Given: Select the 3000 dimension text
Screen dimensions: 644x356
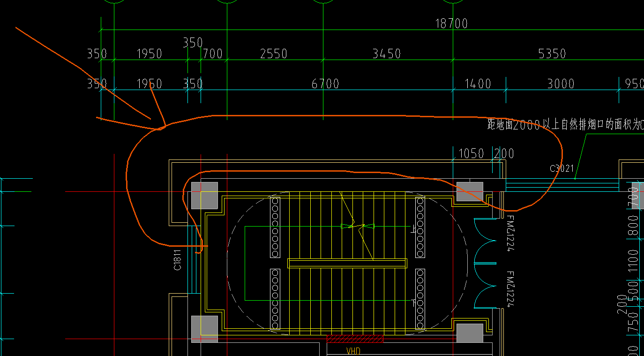Looking at the screenshot, I should 561,83.
